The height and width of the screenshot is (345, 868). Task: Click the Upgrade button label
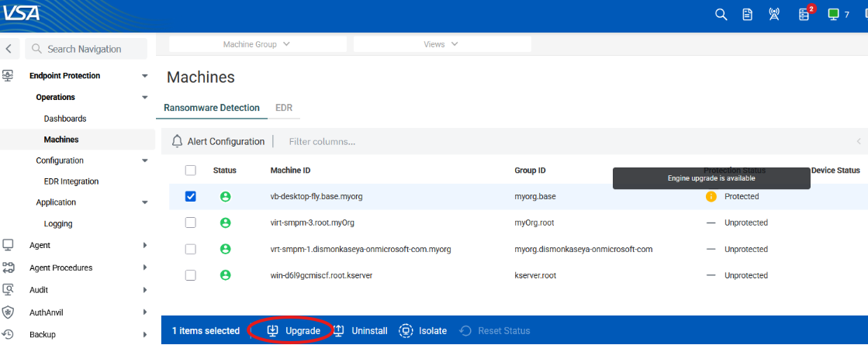click(303, 330)
